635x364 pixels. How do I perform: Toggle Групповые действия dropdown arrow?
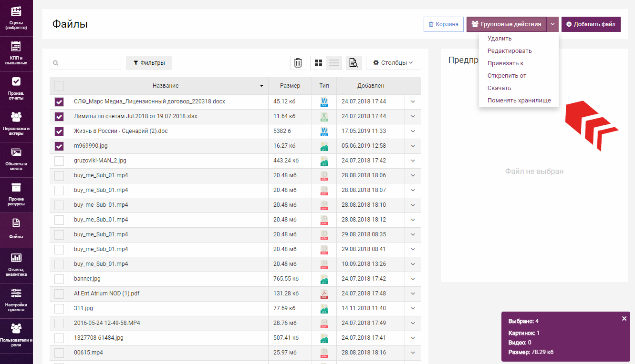pyautogui.click(x=552, y=24)
